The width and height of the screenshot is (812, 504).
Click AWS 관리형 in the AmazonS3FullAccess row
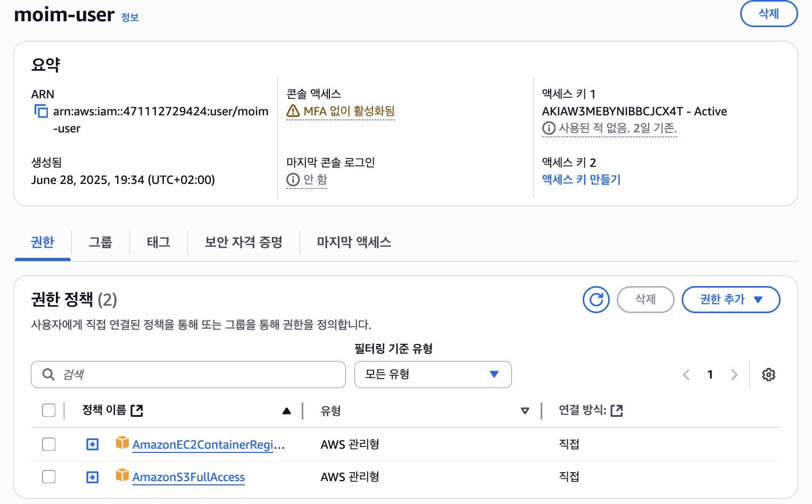(x=350, y=477)
